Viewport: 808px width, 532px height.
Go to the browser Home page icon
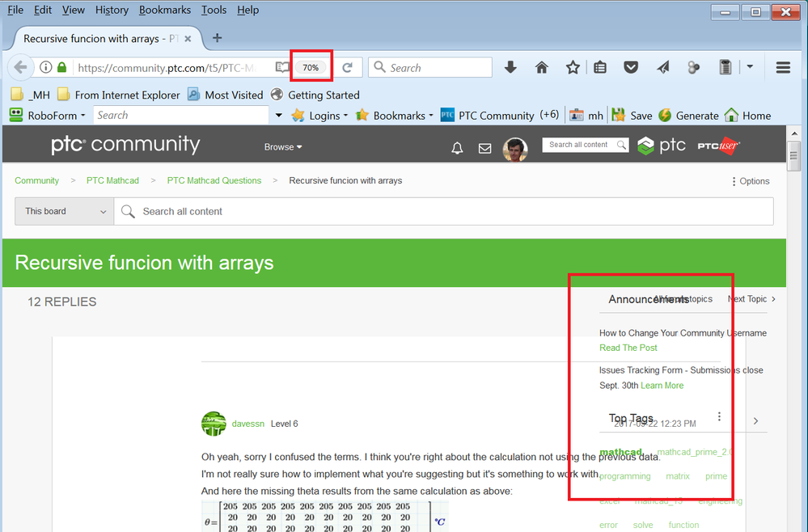pos(542,68)
